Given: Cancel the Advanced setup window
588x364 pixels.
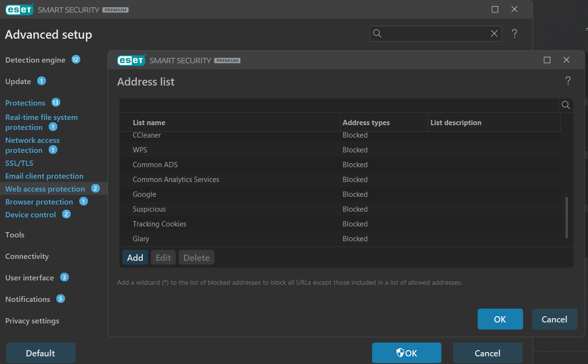Looking at the screenshot, I should coord(488,353).
